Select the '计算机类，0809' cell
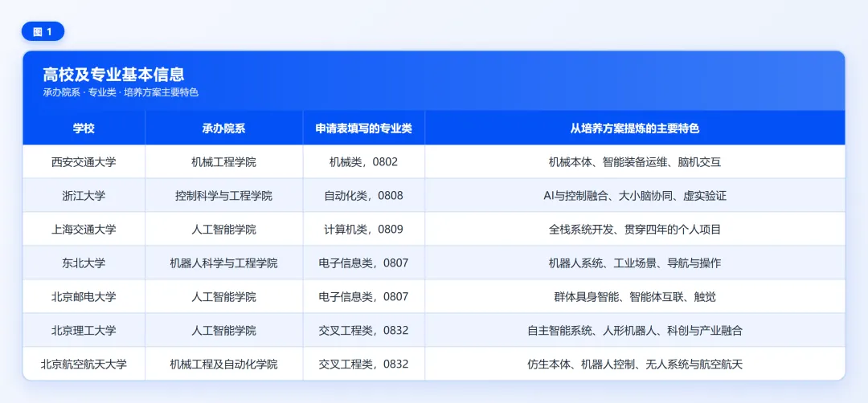The image size is (868, 403). pos(364,230)
